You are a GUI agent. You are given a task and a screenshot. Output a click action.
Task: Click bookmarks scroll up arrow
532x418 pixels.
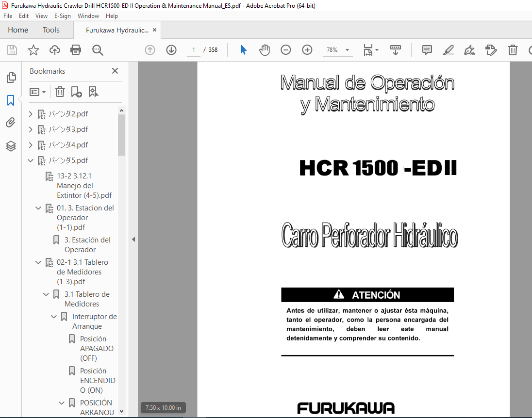pyautogui.click(x=121, y=111)
